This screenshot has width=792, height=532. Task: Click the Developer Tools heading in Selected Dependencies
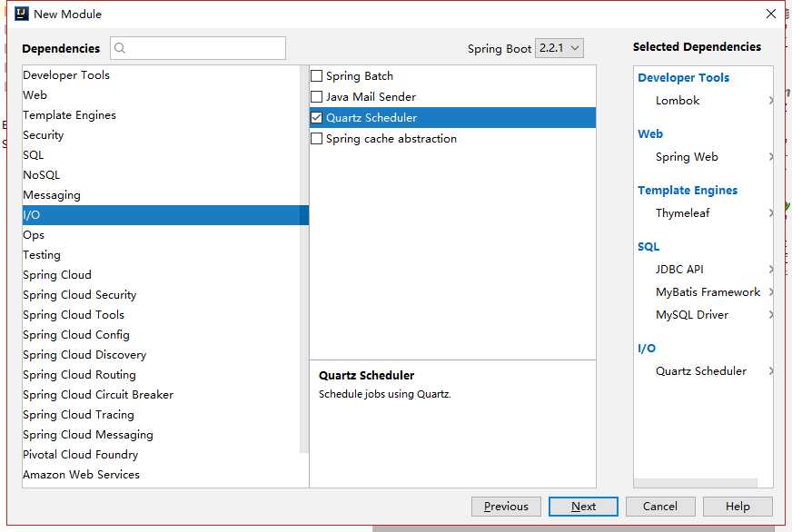click(x=683, y=78)
